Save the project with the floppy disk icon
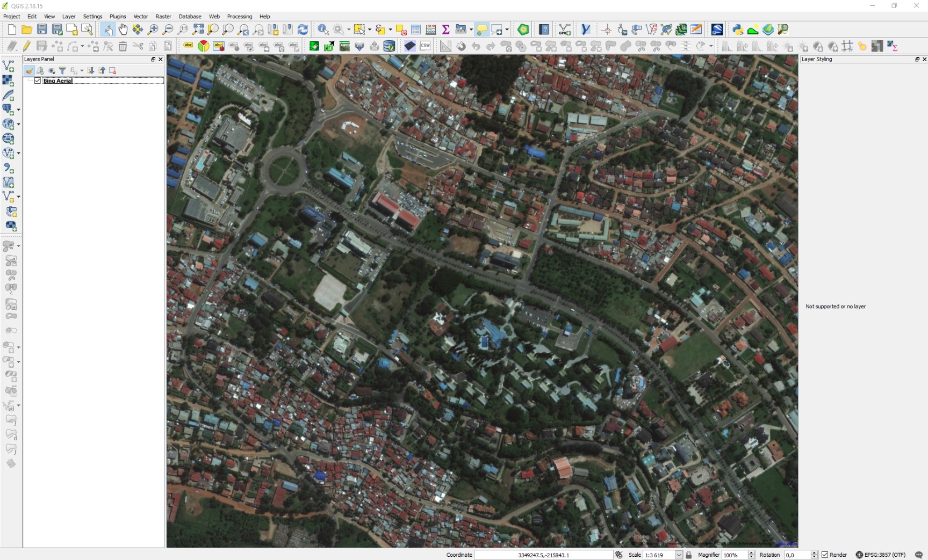 click(x=42, y=30)
